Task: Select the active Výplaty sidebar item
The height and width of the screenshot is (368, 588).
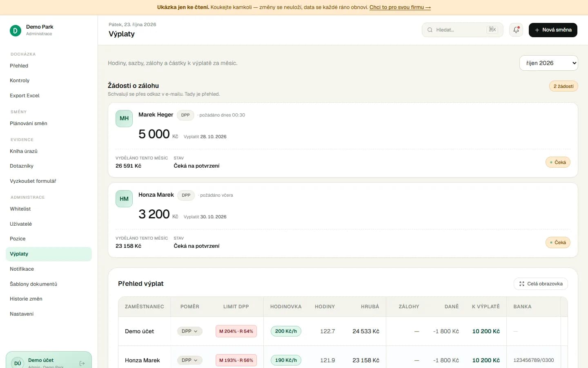Action: tap(49, 254)
